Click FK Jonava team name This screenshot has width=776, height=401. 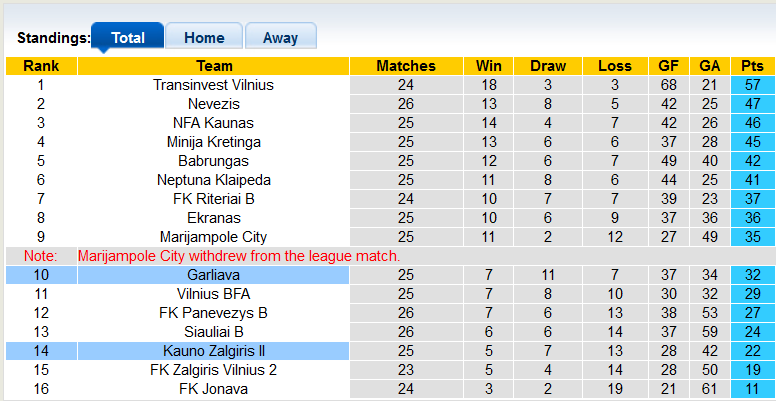click(x=214, y=389)
